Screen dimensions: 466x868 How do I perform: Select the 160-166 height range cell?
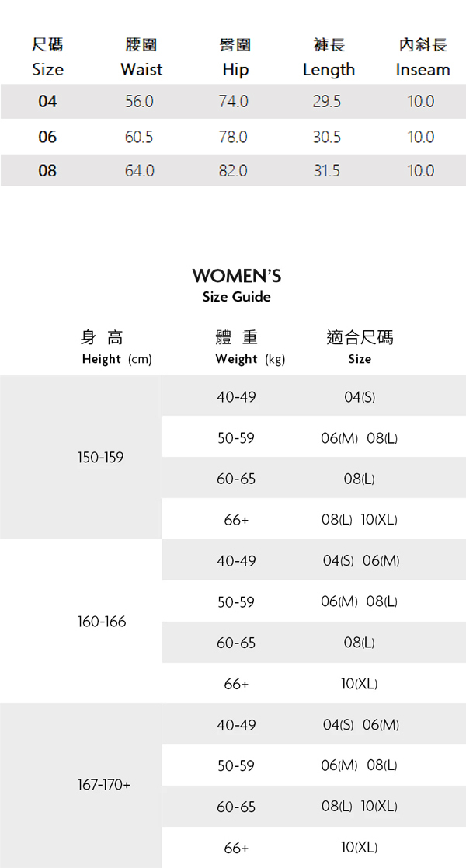click(101, 622)
